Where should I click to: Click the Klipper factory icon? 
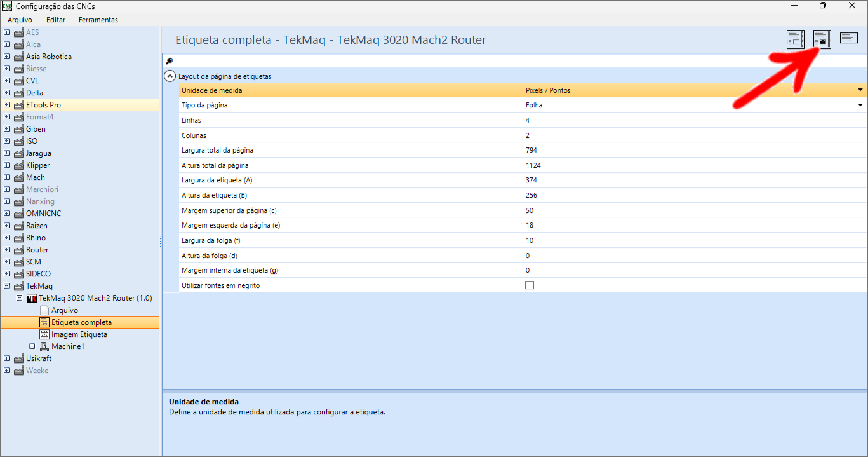point(18,165)
